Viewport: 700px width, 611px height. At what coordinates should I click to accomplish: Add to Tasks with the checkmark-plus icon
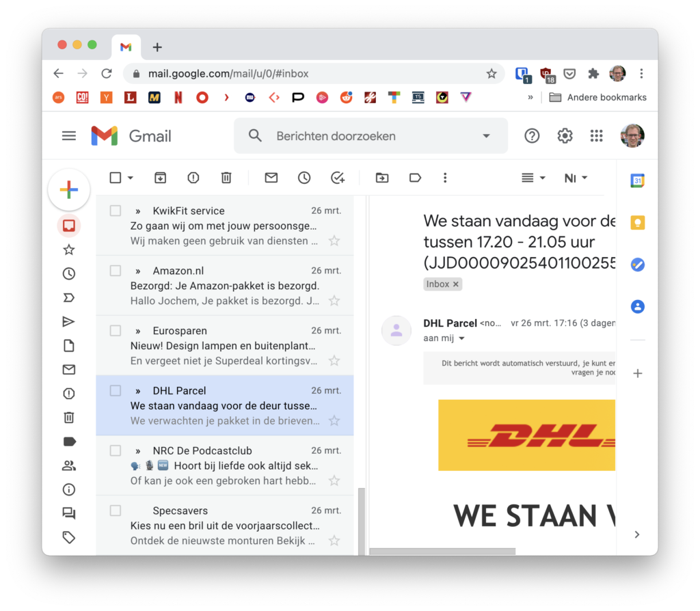point(338,178)
